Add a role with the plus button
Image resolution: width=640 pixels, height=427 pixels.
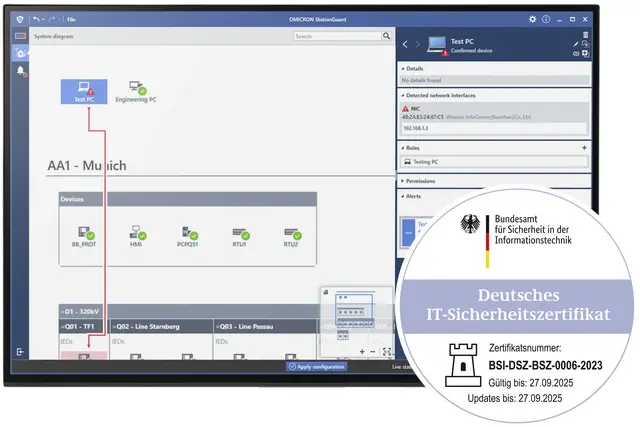pyautogui.click(x=584, y=147)
